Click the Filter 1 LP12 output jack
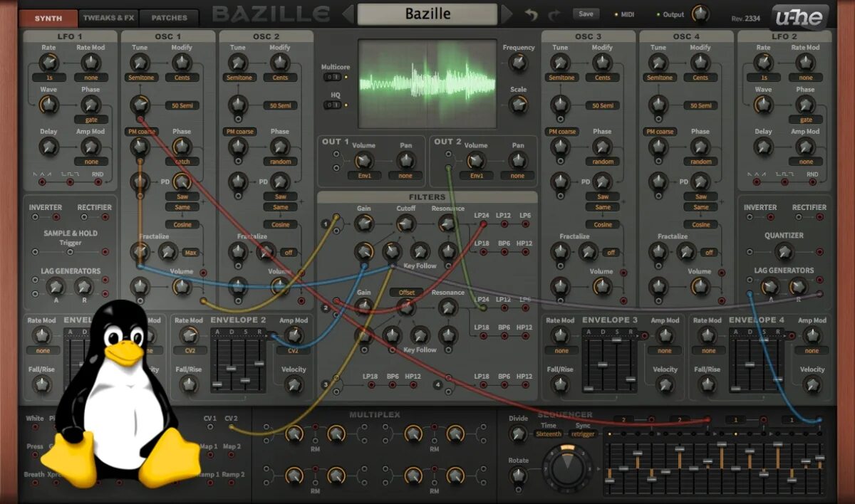Viewport: 855px width, 504px height. 504,224
